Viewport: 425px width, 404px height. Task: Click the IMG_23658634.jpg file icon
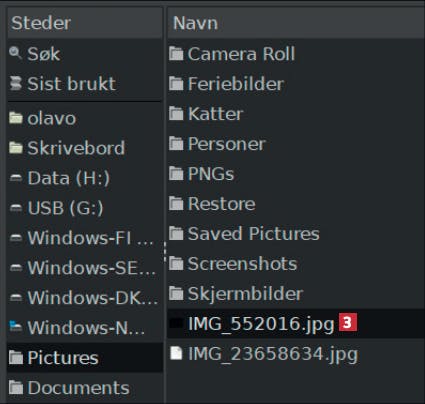(176, 353)
